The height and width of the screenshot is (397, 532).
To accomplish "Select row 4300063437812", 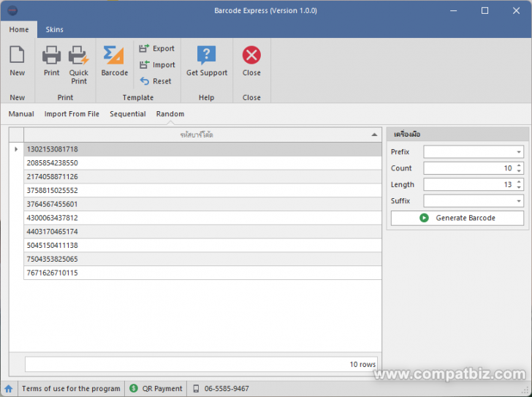I will pos(202,218).
